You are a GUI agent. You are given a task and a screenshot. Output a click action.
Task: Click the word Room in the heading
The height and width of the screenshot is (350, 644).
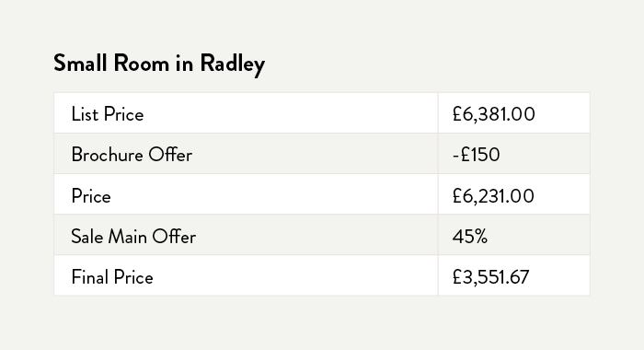click(x=142, y=64)
